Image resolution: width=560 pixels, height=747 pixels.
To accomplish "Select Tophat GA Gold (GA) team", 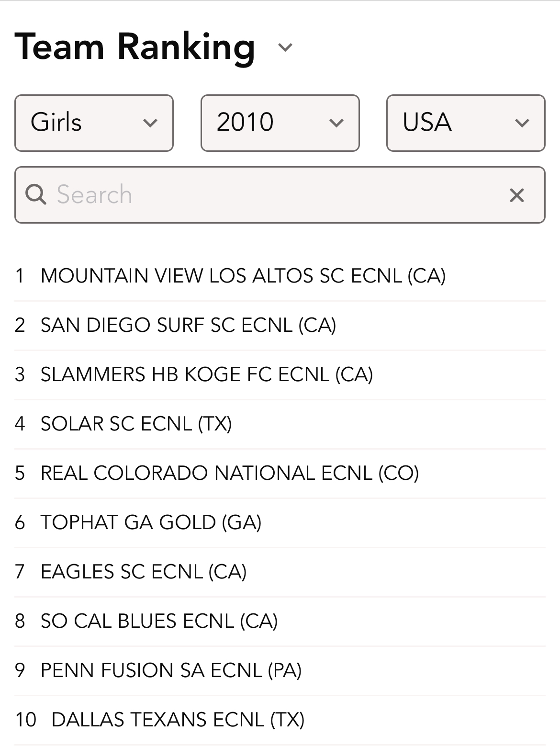I will point(151,522).
